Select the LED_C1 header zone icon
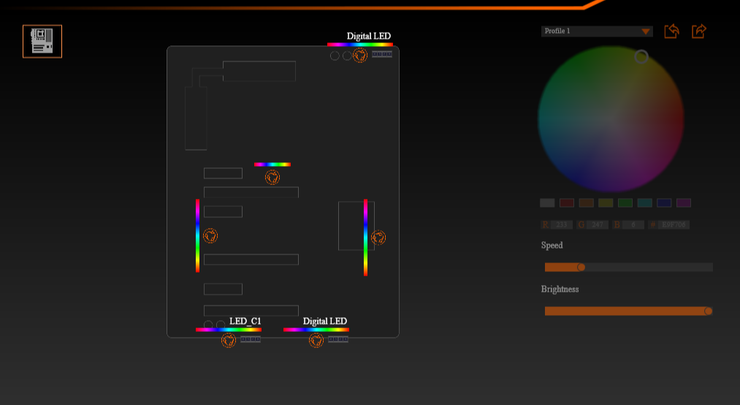 [229, 341]
